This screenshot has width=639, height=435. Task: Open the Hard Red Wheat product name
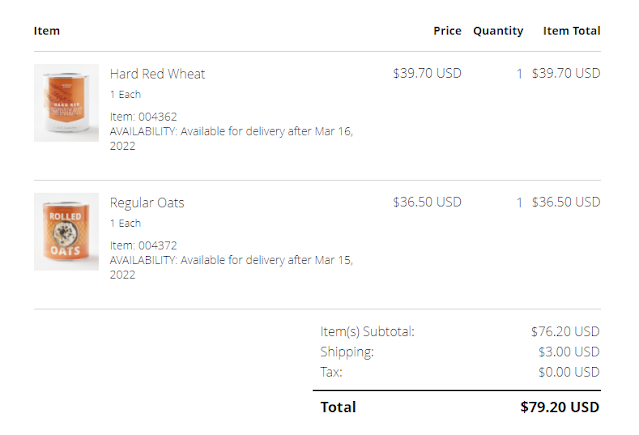pyautogui.click(x=157, y=74)
